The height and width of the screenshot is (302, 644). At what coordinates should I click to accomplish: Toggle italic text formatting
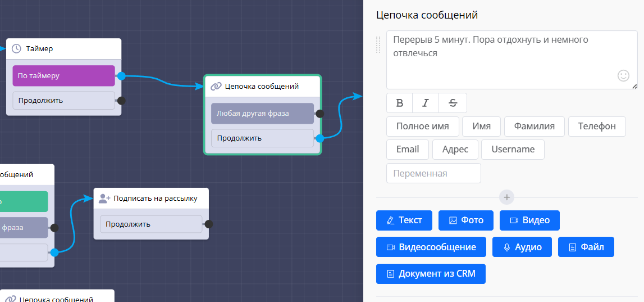coord(426,103)
